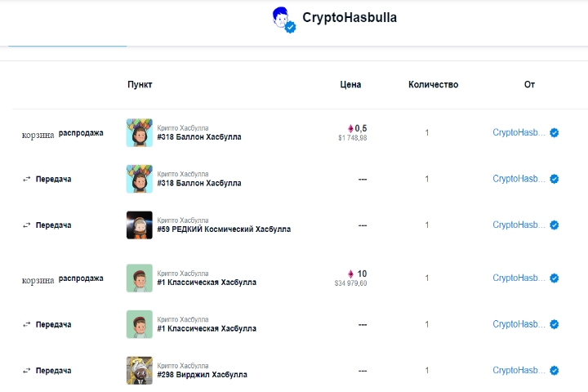The image size is (588, 392).
Task: Click the корзина sale icon for #1
Action: [x=38, y=279]
